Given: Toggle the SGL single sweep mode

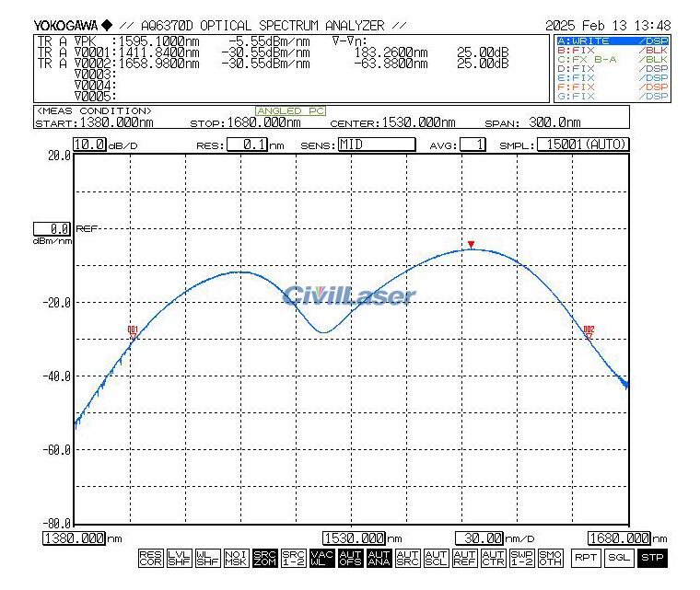Looking at the screenshot, I should click(618, 558).
